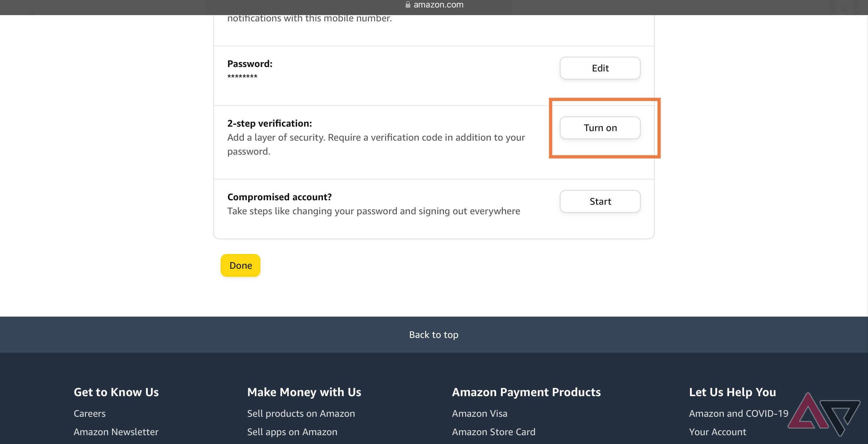
Task: Open Amazon Newsletter link
Action: point(116,431)
